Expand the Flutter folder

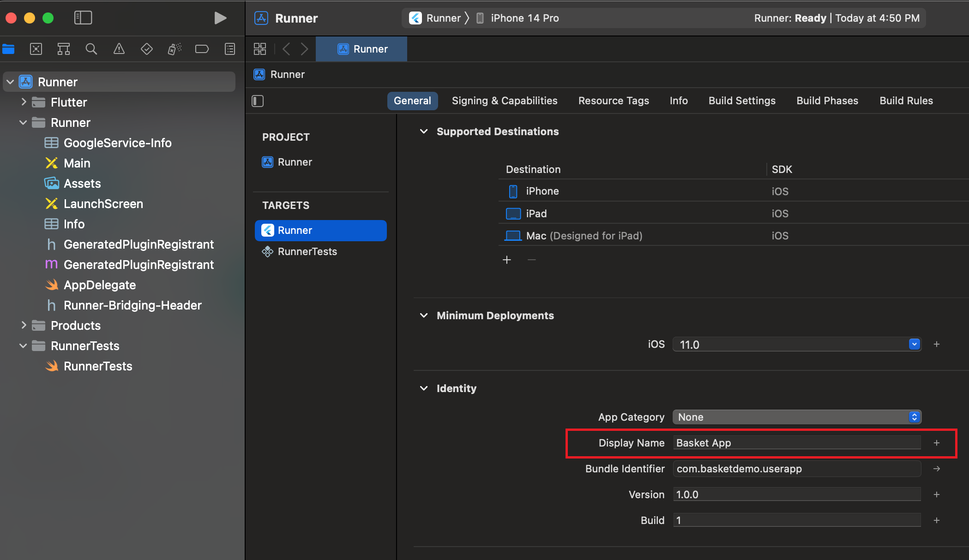click(x=23, y=102)
